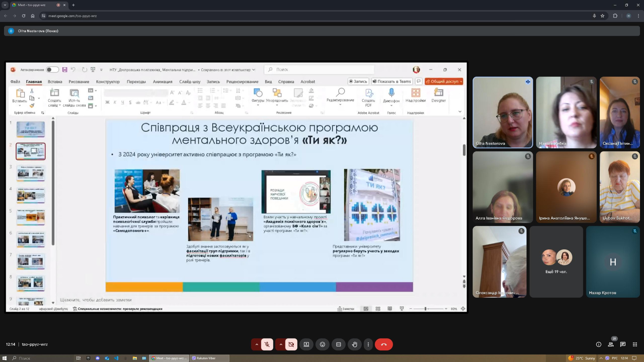Open the activities grid icon

pyautogui.click(x=635, y=344)
